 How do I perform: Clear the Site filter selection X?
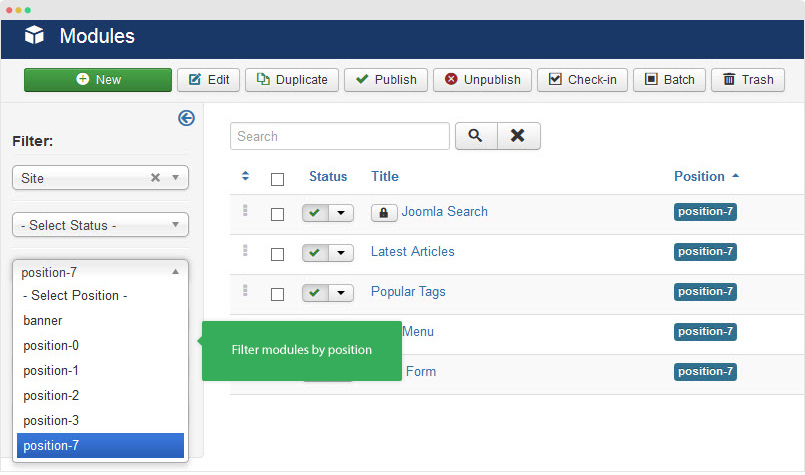tap(155, 178)
